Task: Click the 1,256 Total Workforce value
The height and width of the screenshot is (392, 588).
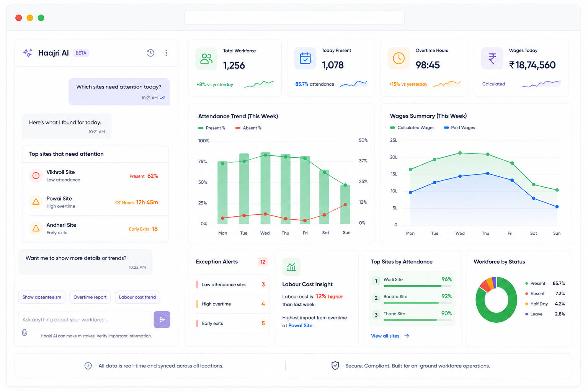Action: click(234, 65)
